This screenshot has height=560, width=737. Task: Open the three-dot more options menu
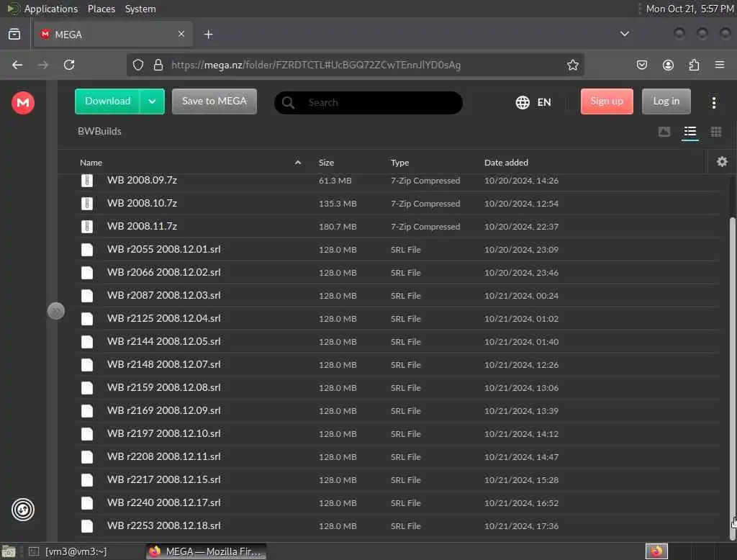click(x=713, y=102)
